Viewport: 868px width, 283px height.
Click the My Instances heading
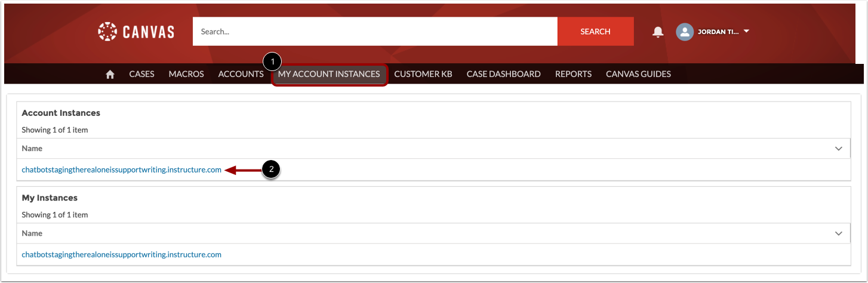[50, 198]
